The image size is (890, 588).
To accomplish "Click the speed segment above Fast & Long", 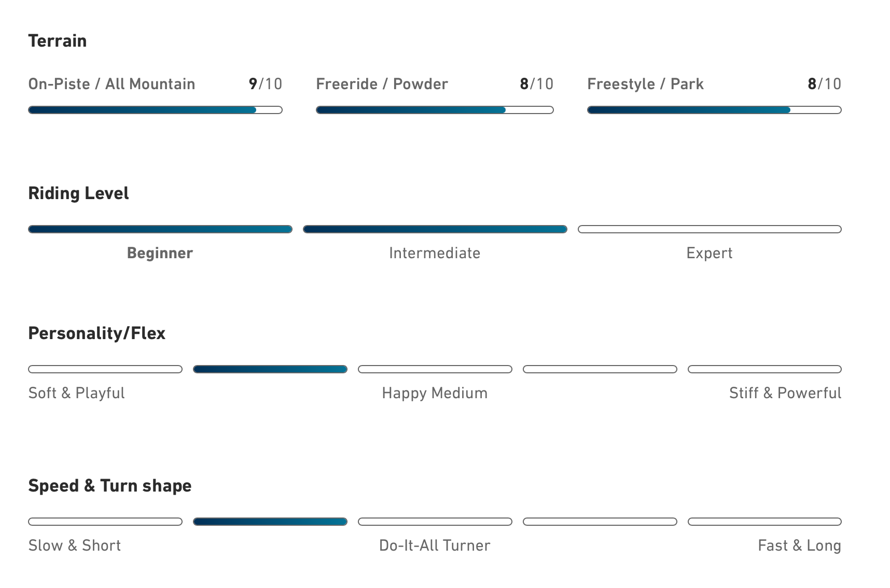I will (x=764, y=522).
